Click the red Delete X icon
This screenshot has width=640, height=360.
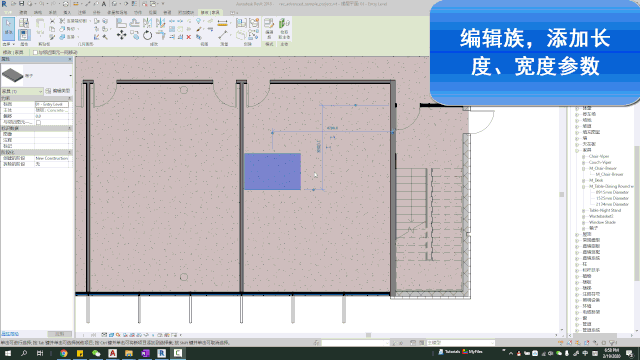coord(189,37)
